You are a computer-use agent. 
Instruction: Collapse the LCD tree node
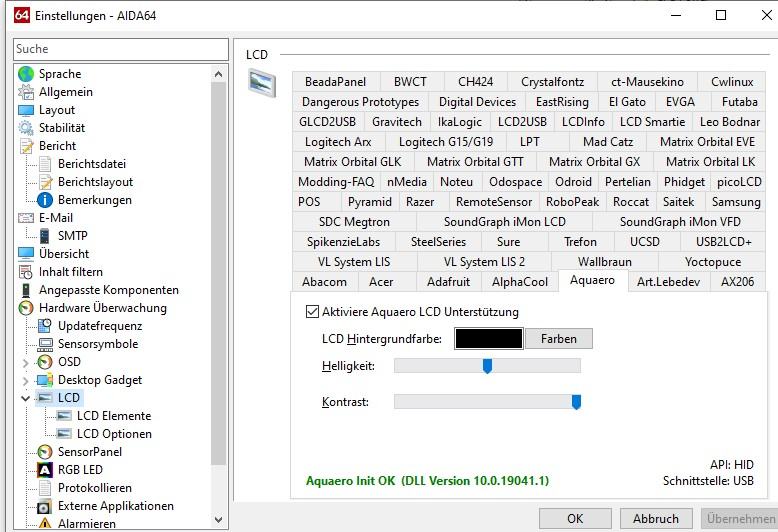point(25,398)
